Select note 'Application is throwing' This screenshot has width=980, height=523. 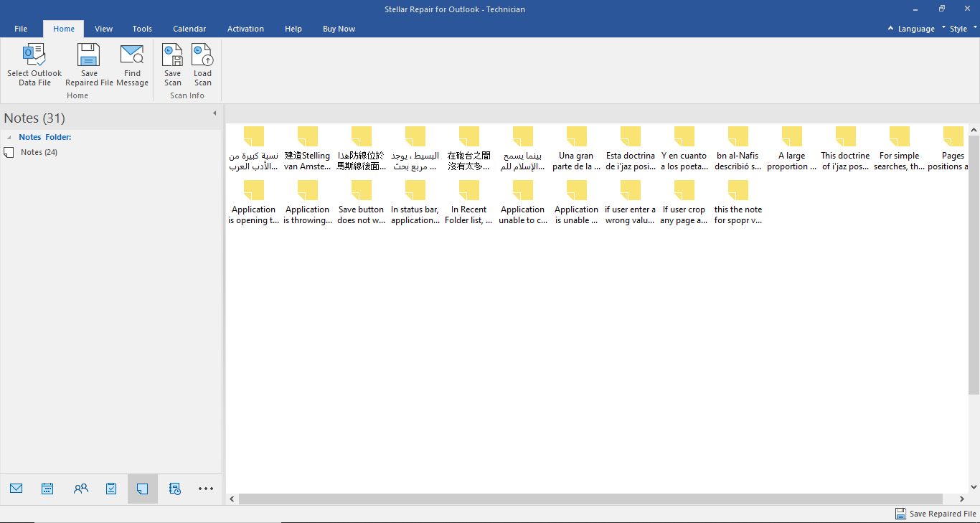[307, 203]
